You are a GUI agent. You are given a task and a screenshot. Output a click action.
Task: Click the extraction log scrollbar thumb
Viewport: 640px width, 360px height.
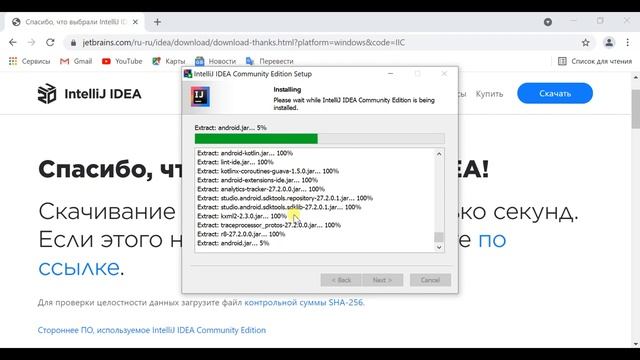pyautogui.click(x=439, y=237)
